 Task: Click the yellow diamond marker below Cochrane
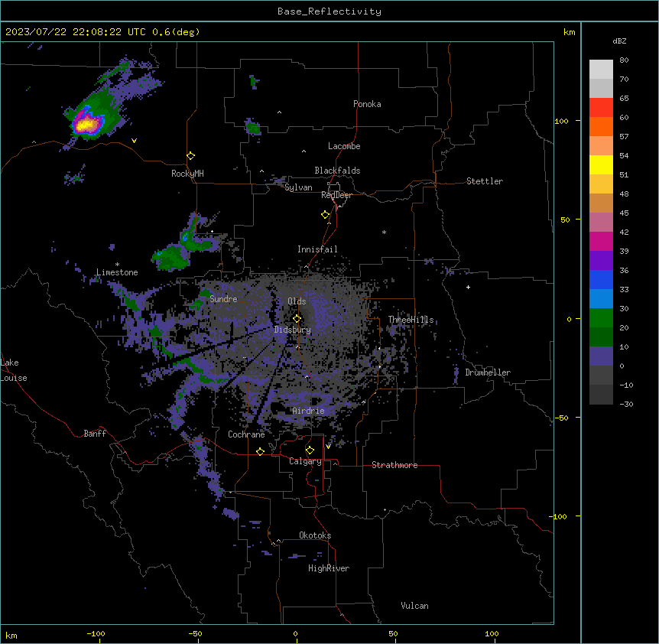(260, 451)
